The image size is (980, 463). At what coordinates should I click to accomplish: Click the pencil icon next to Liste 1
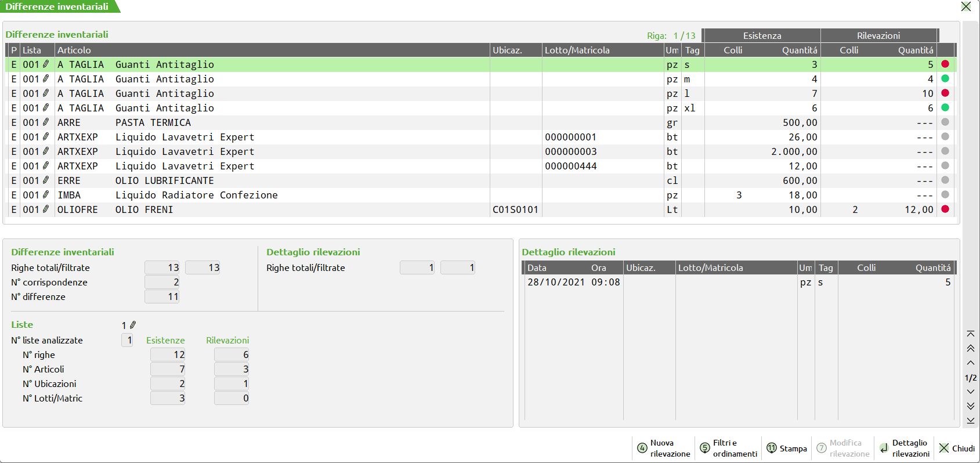coord(133,325)
